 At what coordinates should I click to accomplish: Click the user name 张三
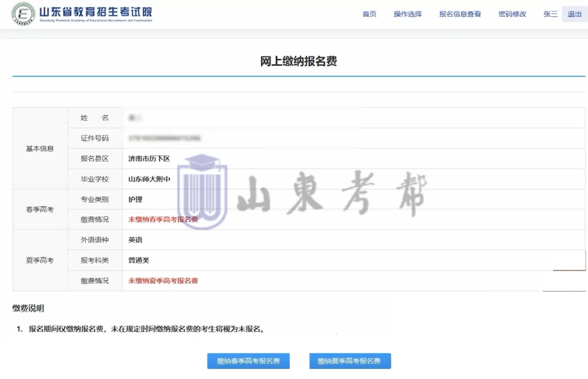click(x=550, y=14)
